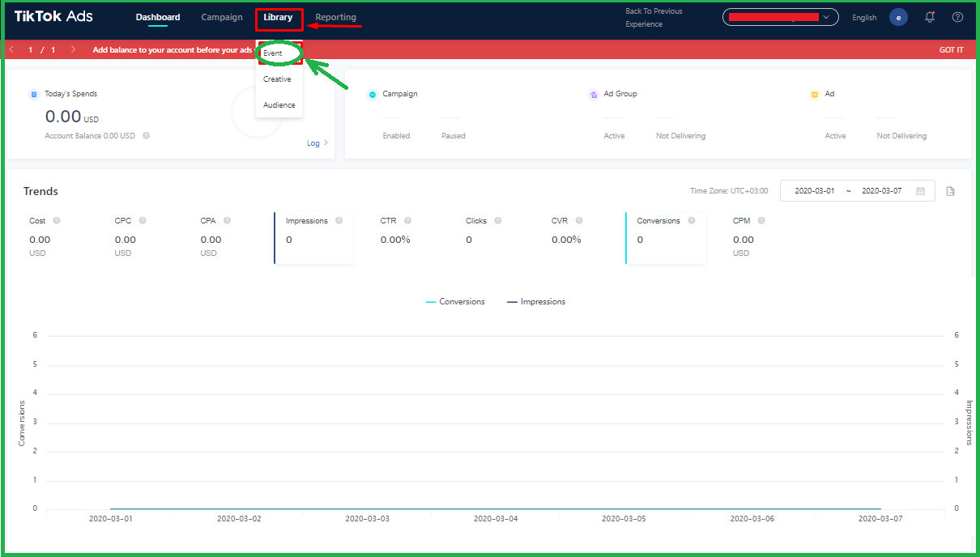Select the CTR metric card
Viewport: 980px width, 557px height.
coord(395,237)
